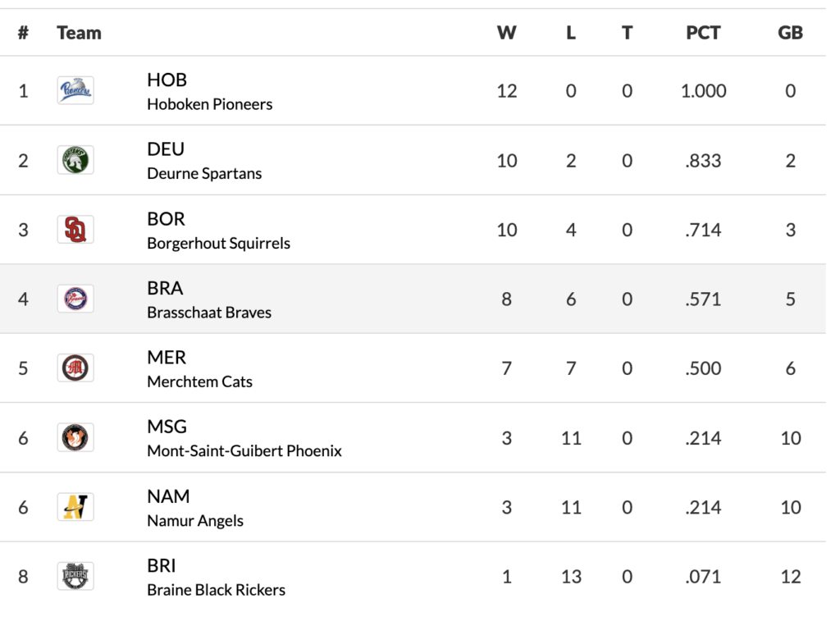Click the Borgerhout Squirrels team logo
840x626 pixels.
coord(75,230)
